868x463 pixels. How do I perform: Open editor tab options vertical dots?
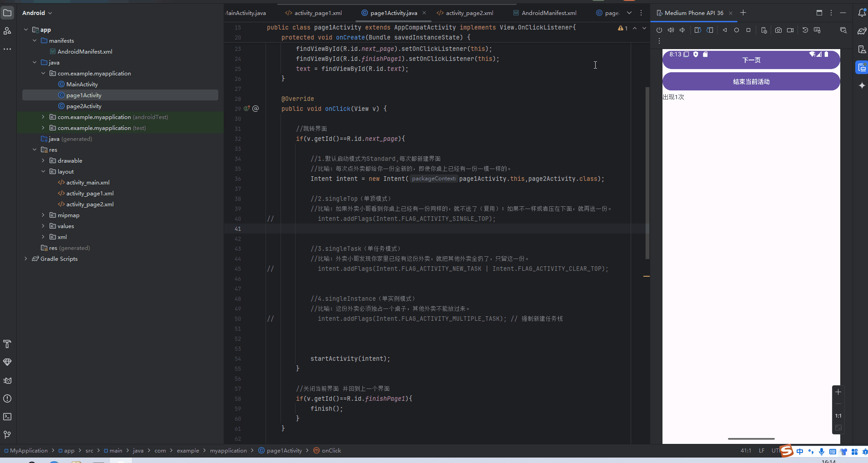click(641, 13)
